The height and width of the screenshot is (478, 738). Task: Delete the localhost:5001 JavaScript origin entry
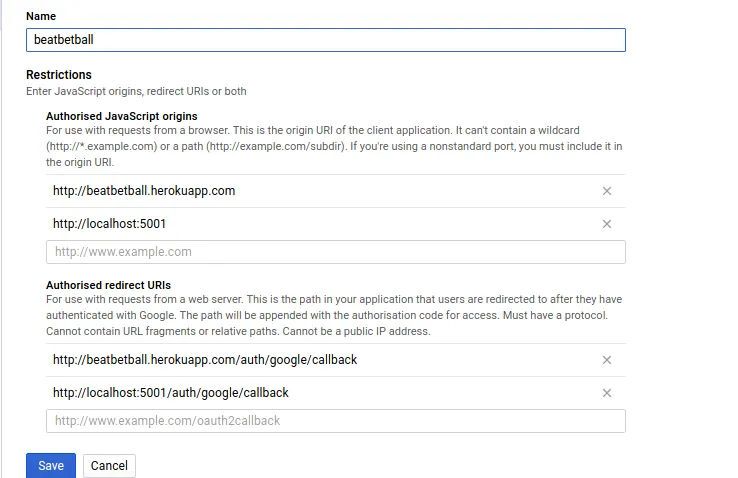[x=606, y=224]
